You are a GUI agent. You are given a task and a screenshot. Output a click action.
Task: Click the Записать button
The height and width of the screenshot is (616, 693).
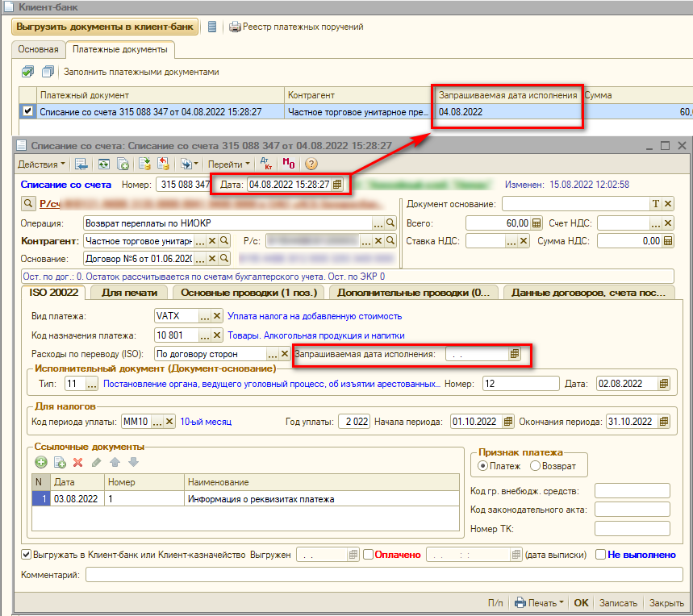(619, 603)
